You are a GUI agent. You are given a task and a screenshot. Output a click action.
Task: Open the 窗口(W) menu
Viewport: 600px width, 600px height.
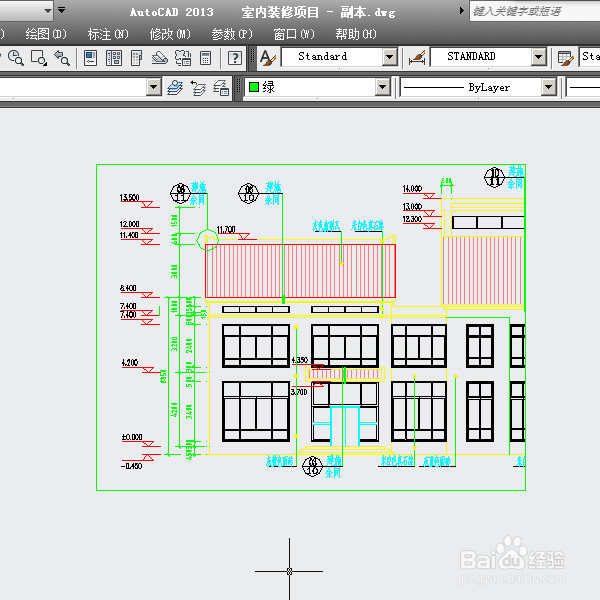pos(294,34)
